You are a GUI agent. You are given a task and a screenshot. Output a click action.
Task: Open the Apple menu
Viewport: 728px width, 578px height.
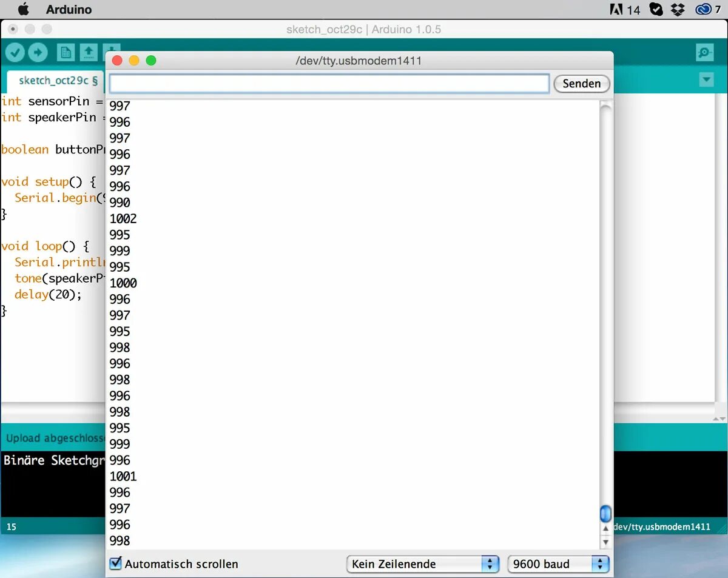coord(23,9)
